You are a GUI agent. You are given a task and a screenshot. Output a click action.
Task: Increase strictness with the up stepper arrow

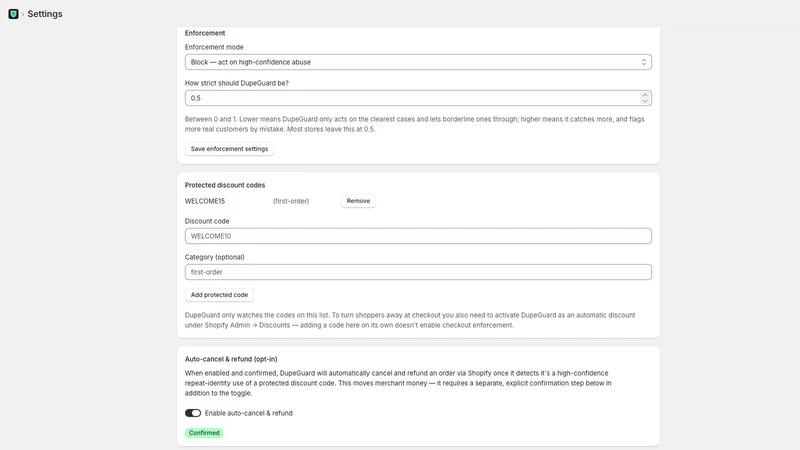pyautogui.click(x=645, y=95)
